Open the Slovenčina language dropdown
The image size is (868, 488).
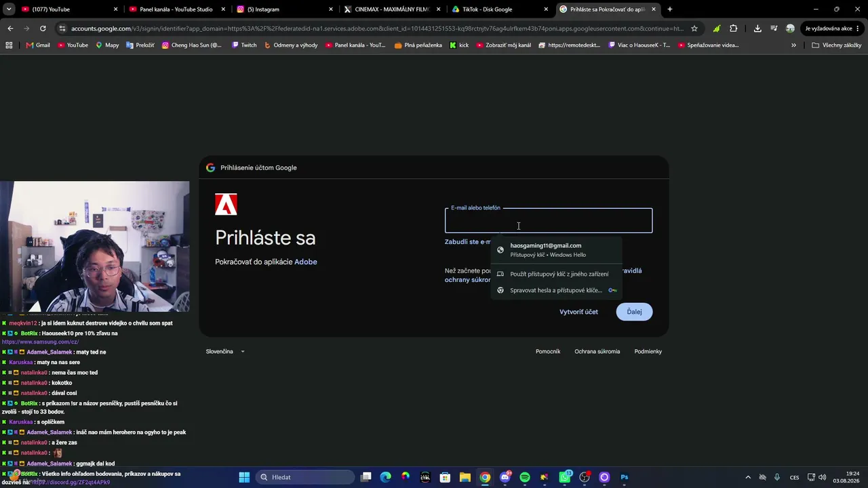225,352
